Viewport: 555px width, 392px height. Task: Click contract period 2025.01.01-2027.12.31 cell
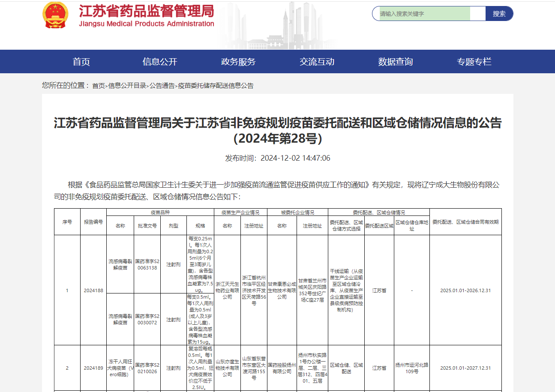(465, 368)
